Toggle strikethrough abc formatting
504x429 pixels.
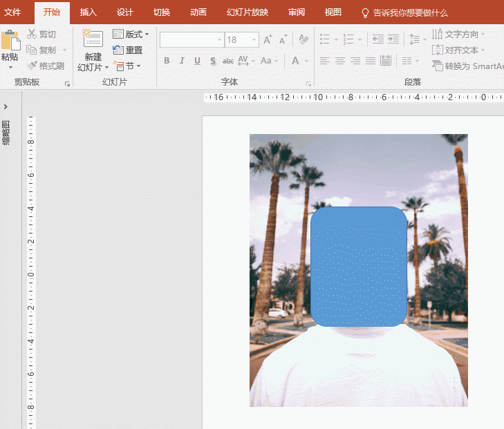coord(228,61)
